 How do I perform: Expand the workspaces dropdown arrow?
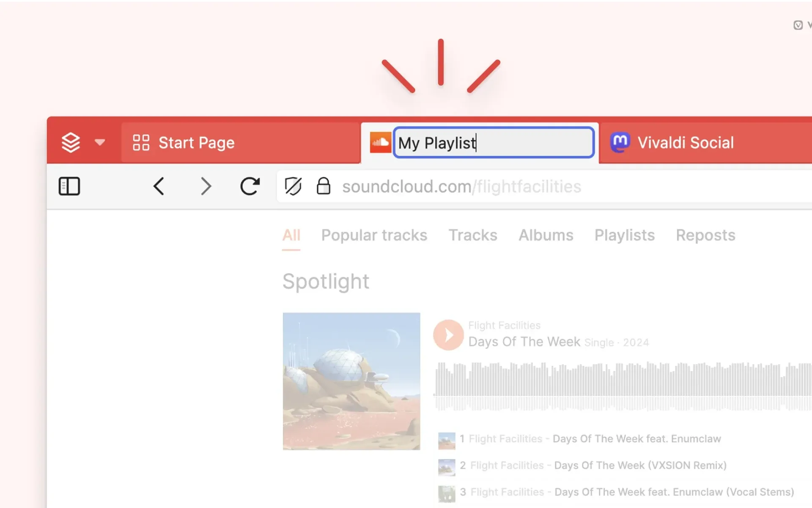[100, 142]
